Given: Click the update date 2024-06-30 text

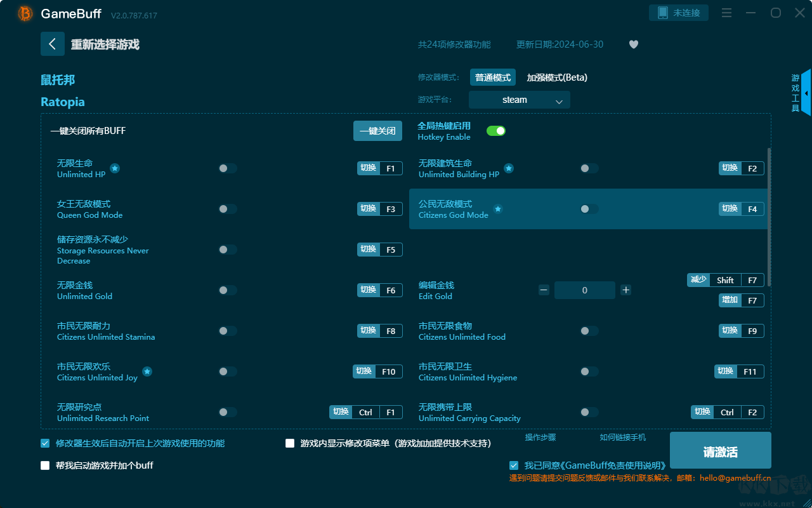Looking at the screenshot, I should click(560, 44).
